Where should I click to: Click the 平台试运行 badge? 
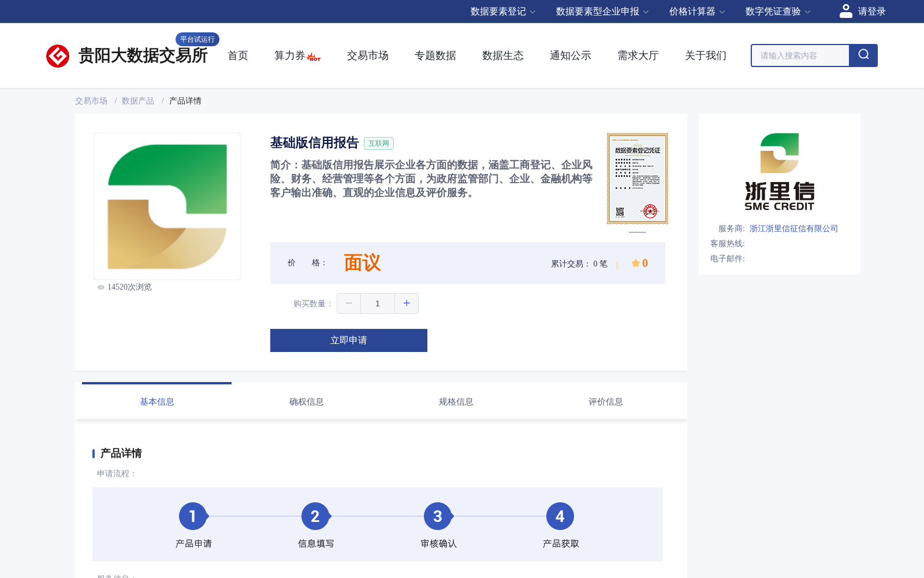click(198, 39)
